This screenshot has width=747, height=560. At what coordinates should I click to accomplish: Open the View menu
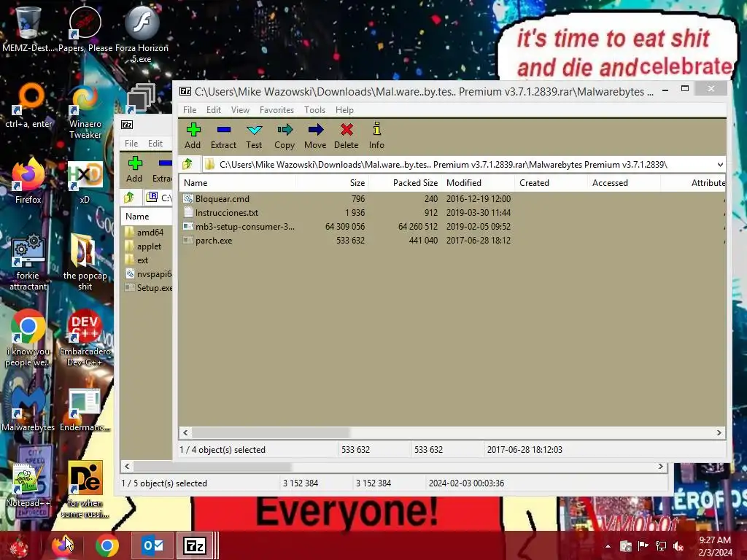click(240, 110)
